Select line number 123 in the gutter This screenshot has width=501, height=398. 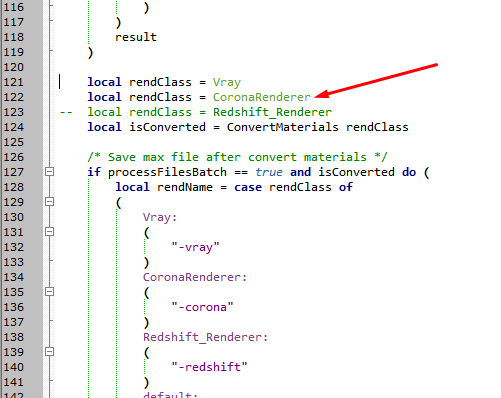pyautogui.click(x=14, y=112)
